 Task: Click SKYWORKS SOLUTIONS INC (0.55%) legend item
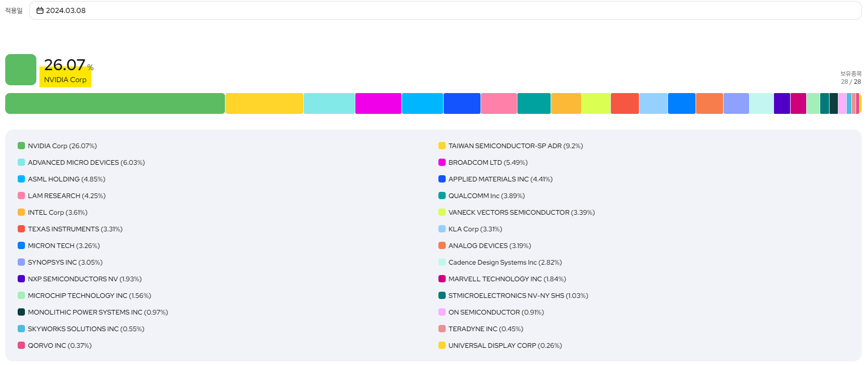pos(81,329)
